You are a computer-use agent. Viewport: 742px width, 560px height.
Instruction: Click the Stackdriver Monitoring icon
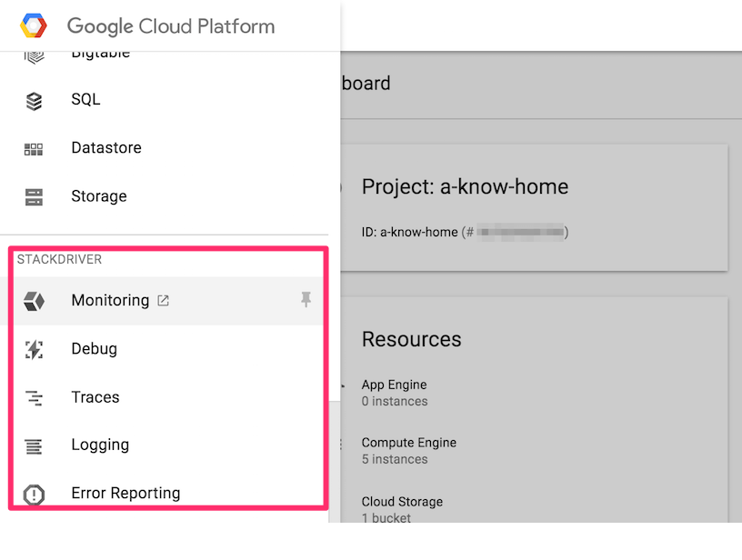click(34, 301)
